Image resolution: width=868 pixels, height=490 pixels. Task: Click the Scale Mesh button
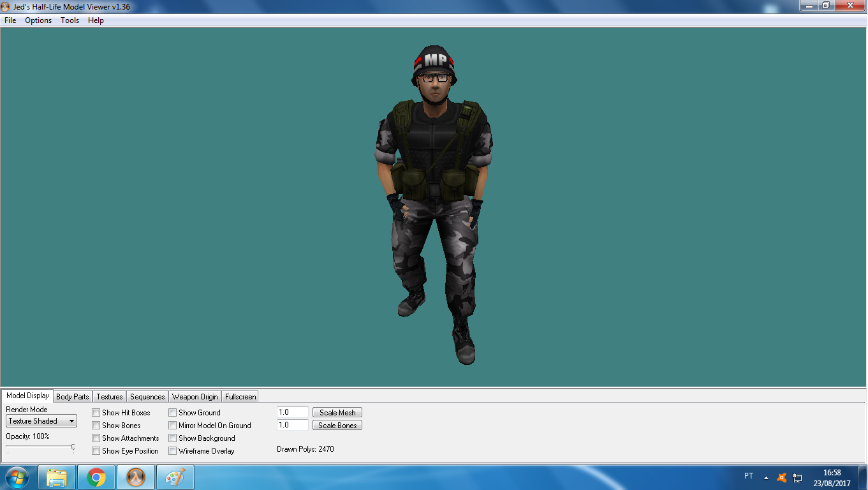(337, 413)
